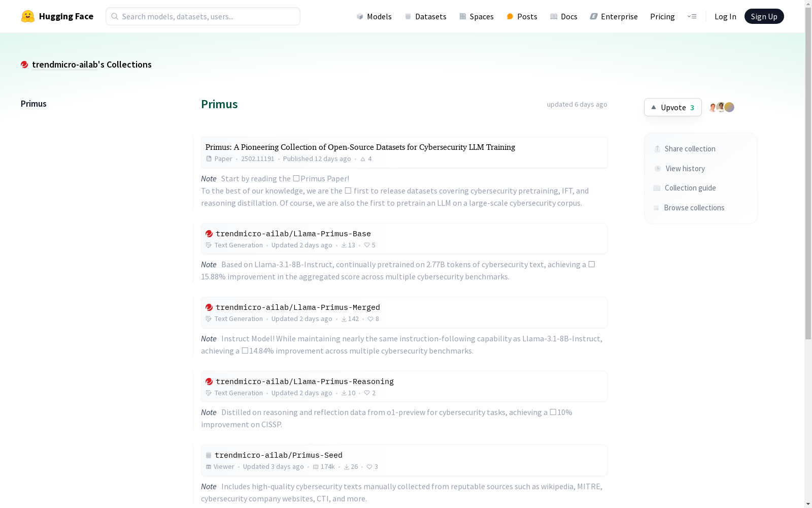Click the paper upvote count icon

(x=363, y=159)
